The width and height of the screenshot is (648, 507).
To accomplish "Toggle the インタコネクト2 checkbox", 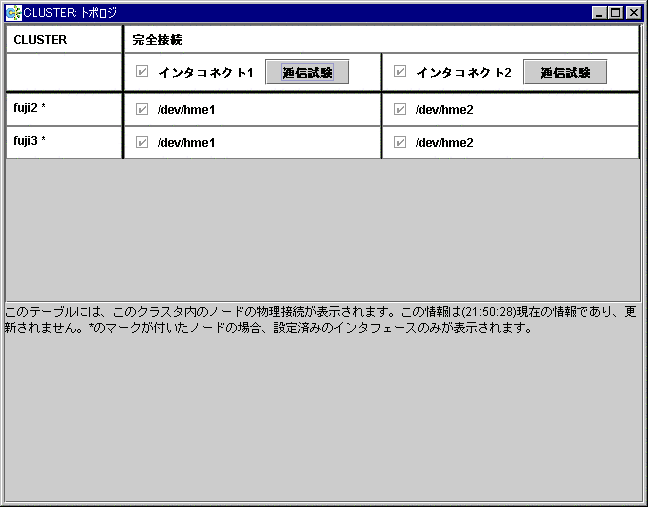I will [400, 71].
